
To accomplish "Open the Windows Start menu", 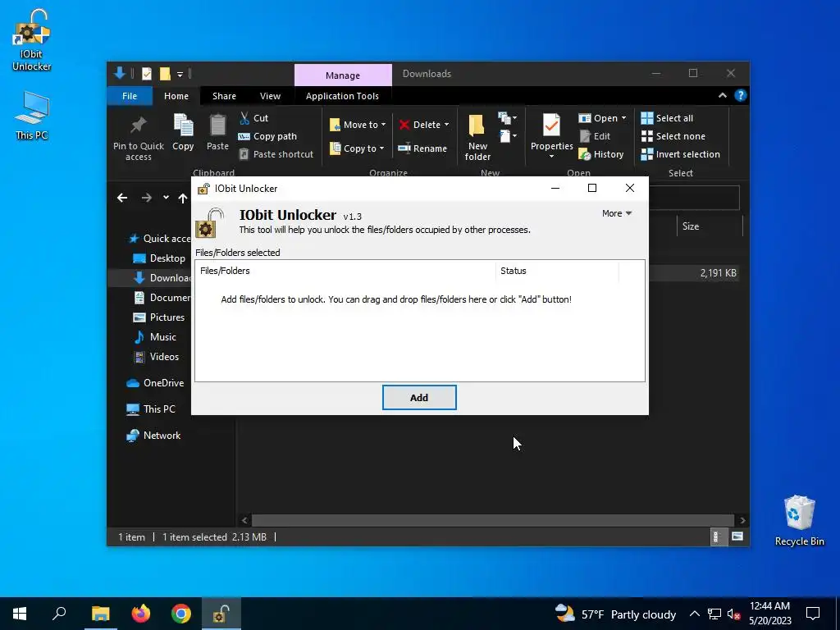I will click(20, 614).
